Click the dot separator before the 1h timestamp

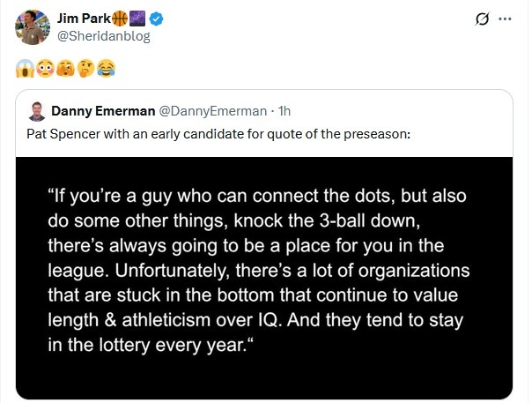pyautogui.click(x=272, y=111)
